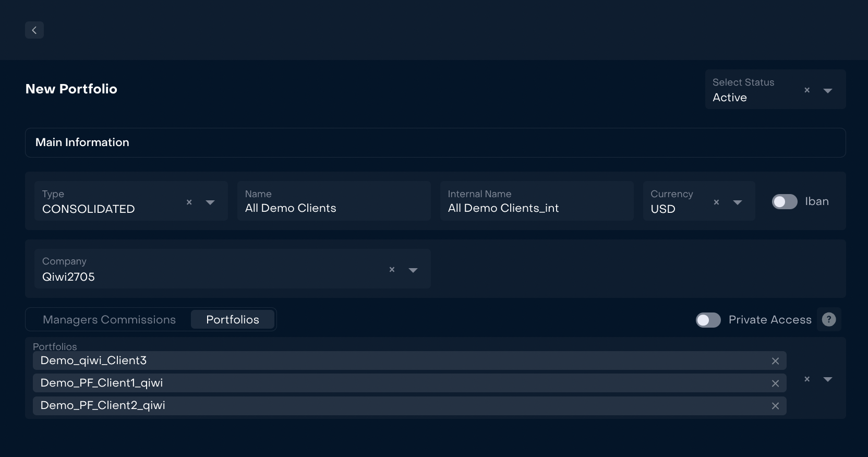Expand the Type dropdown arrow
This screenshot has width=868, height=457.
210,202
